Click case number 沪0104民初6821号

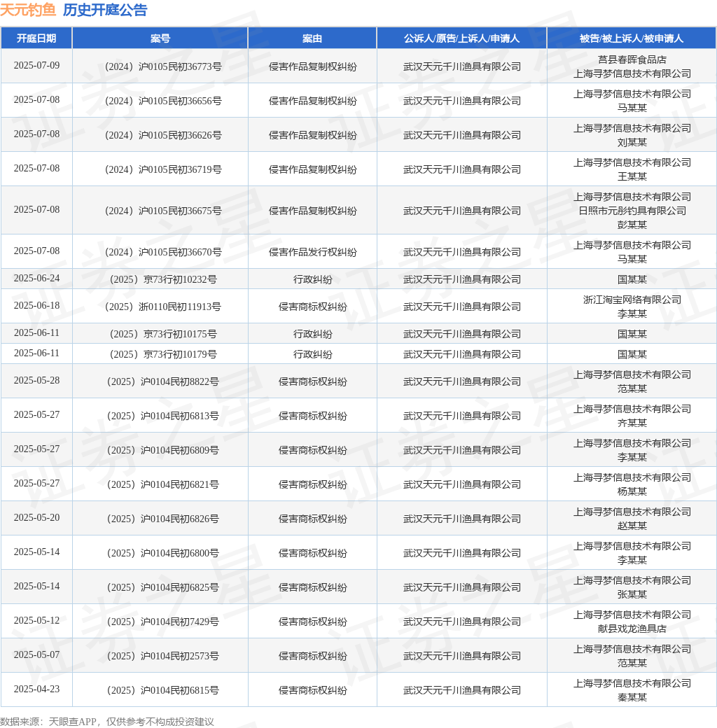coord(180,484)
